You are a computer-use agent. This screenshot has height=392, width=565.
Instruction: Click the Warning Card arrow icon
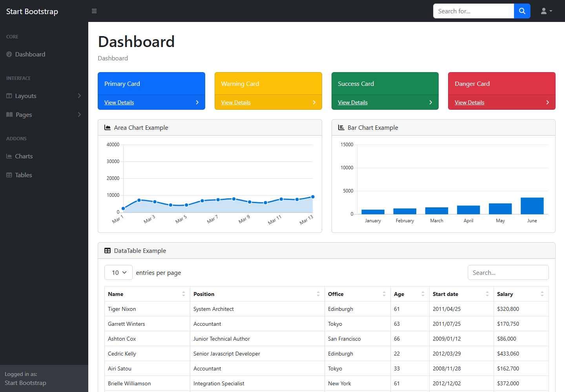314,102
